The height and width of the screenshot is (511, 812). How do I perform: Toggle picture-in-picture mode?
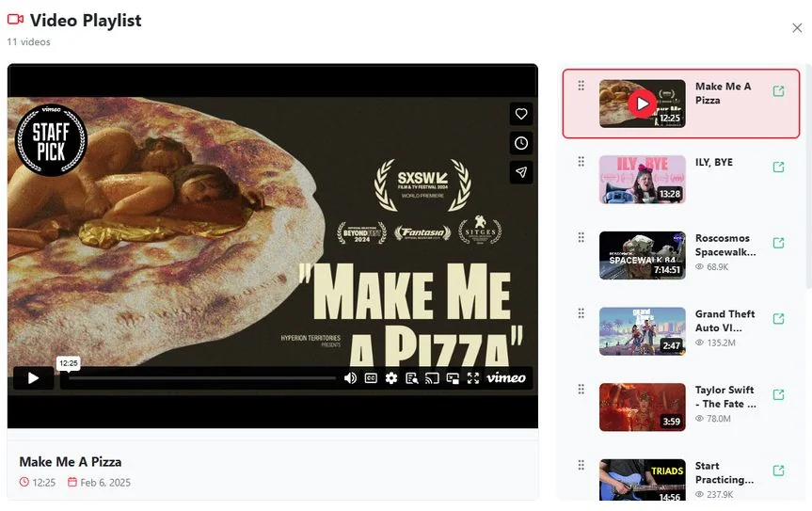453,378
